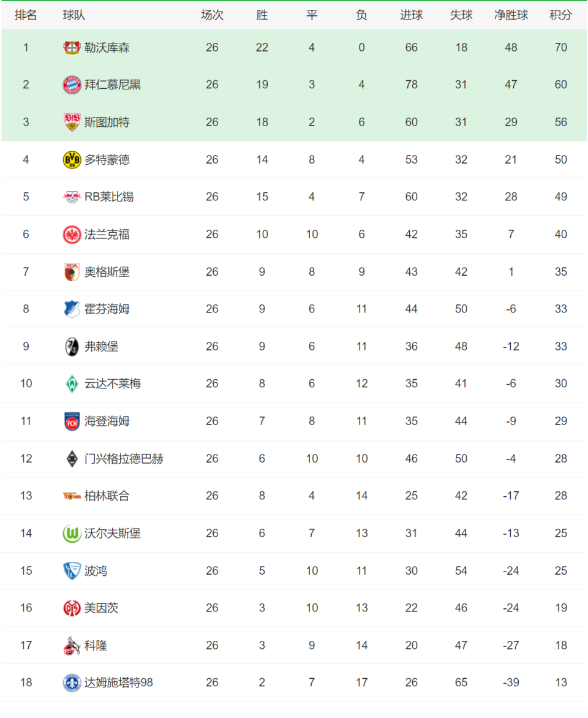
Task: Click the Darmstadt (达姆施塔特98) blue badge
Action: tap(72, 682)
